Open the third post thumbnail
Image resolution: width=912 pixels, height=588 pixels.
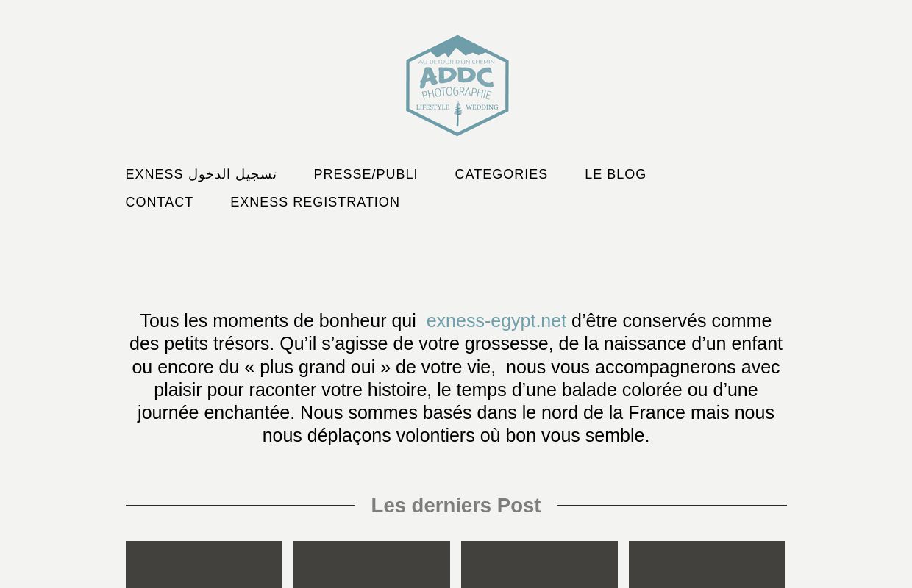pos(539,564)
